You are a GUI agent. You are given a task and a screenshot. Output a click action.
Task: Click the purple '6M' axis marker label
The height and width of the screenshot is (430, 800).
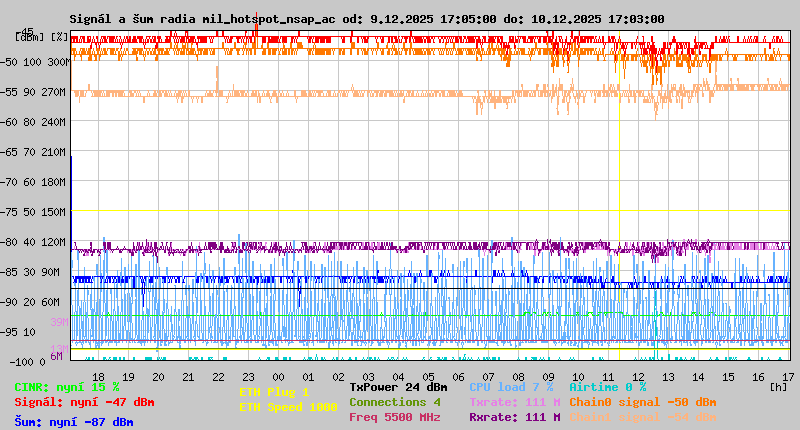coord(56,356)
